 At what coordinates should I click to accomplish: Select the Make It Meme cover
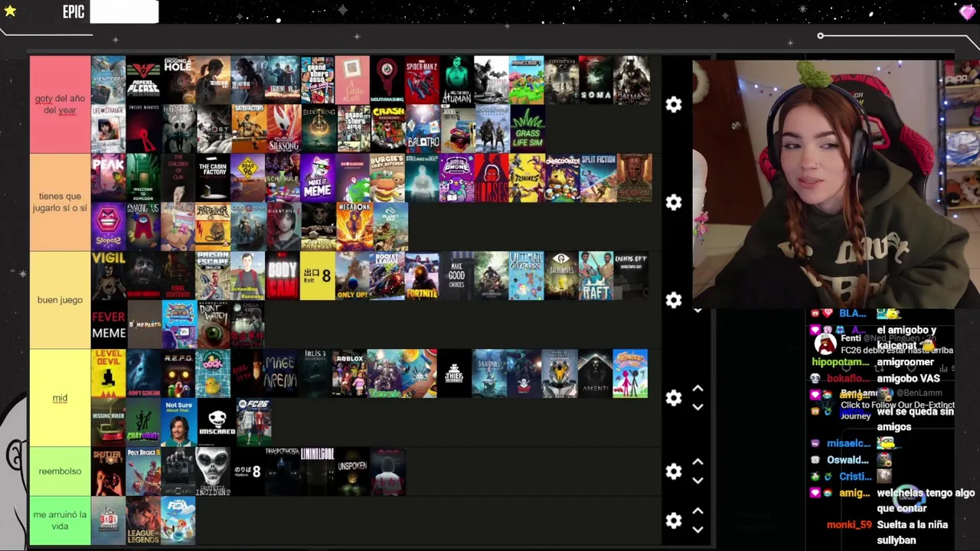[318, 178]
